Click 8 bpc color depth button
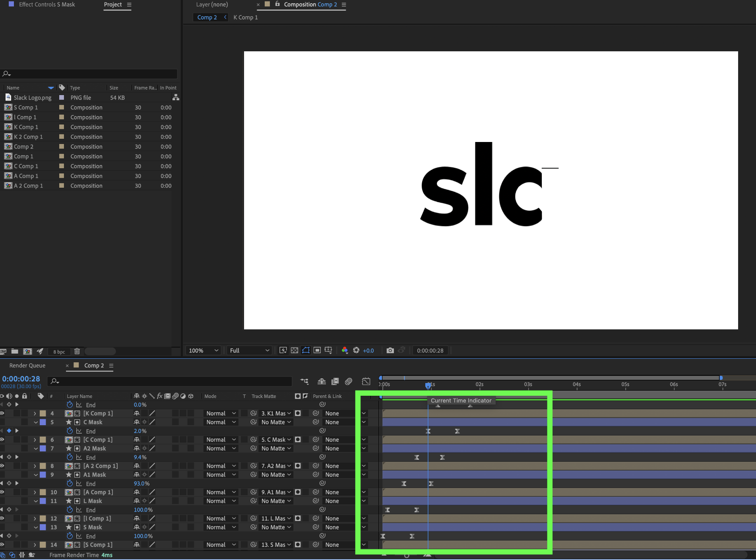 (59, 352)
